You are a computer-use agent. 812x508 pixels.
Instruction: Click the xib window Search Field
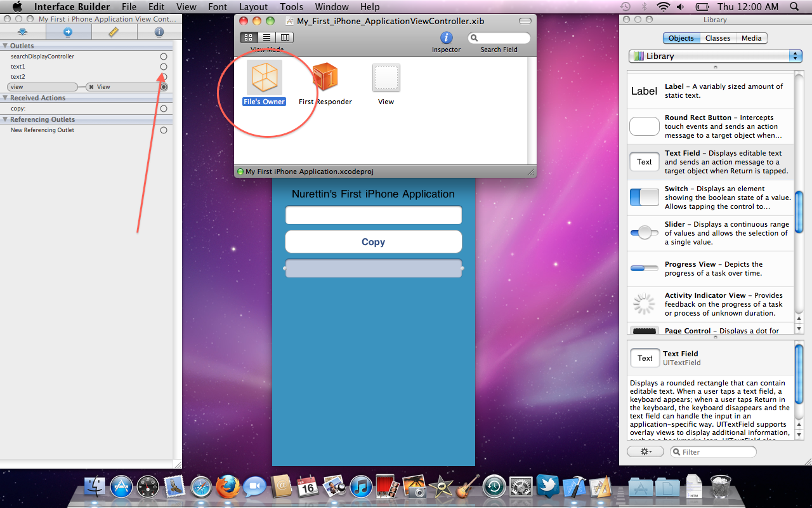(x=499, y=38)
